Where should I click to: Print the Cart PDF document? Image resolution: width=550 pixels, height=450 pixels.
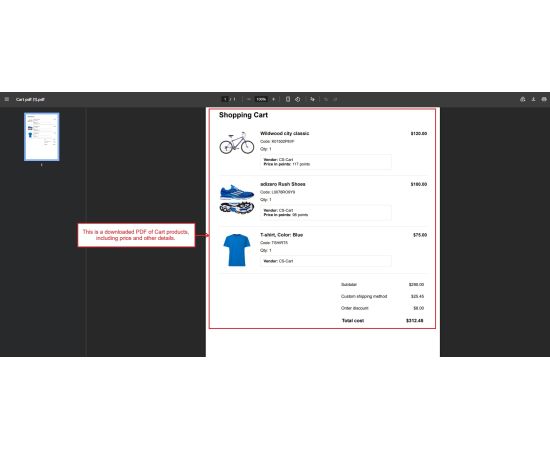(x=544, y=99)
